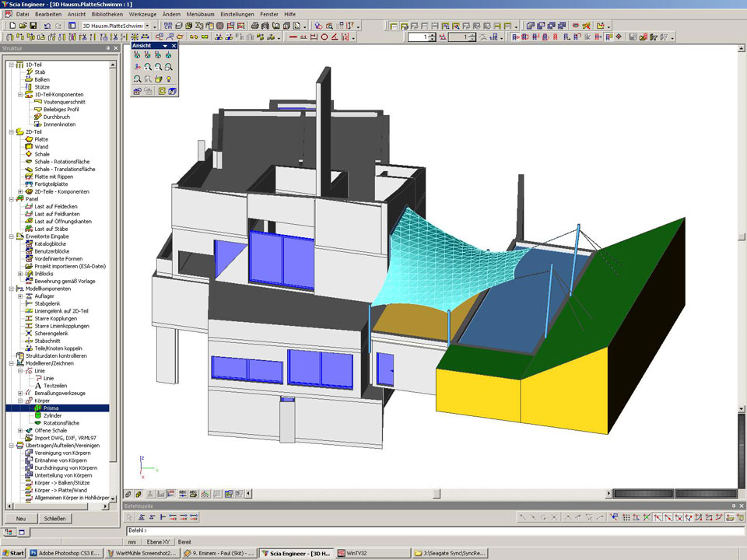Click the Neu button
Screen dimensions: 747x560
tap(21, 519)
